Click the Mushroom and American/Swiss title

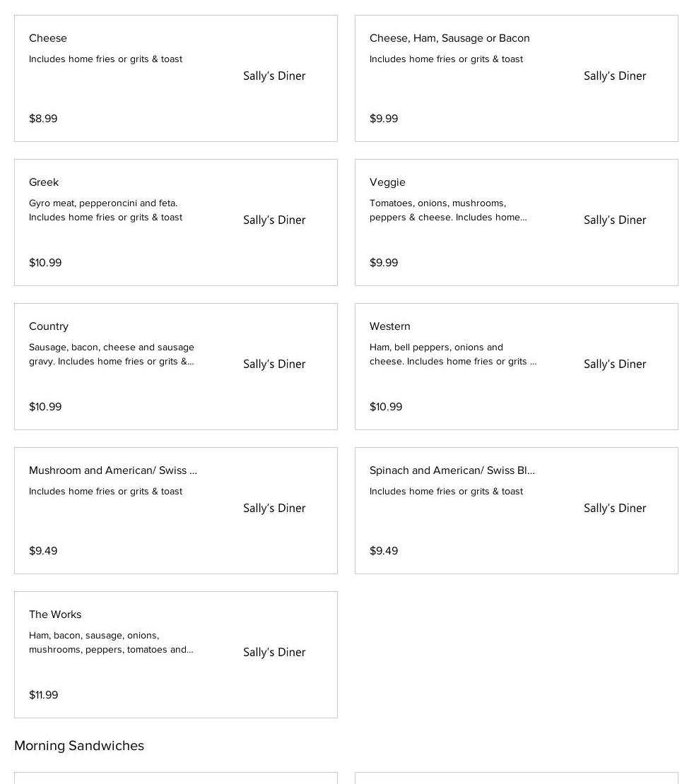click(x=113, y=470)
